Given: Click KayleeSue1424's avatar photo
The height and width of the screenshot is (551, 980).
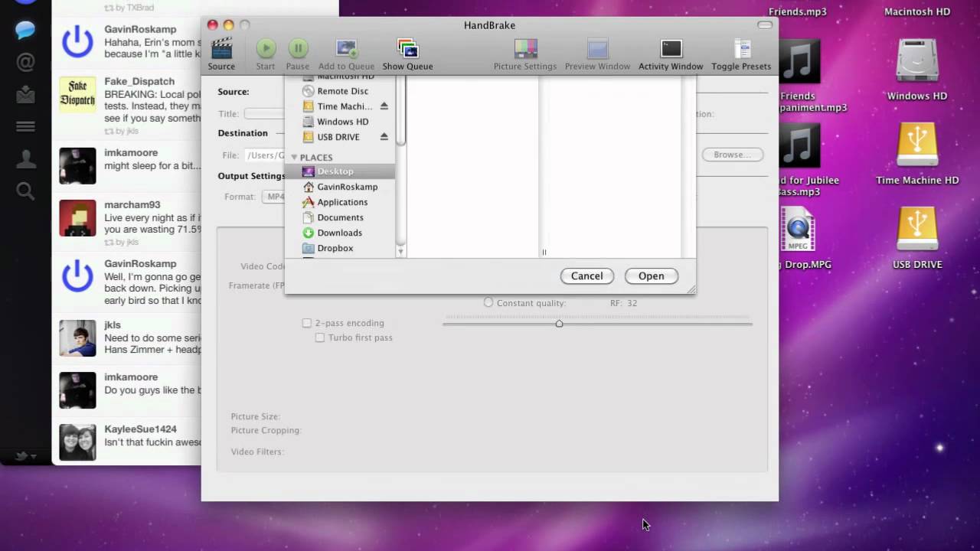Looking at the screenshot, I should (x=78, y=442).
